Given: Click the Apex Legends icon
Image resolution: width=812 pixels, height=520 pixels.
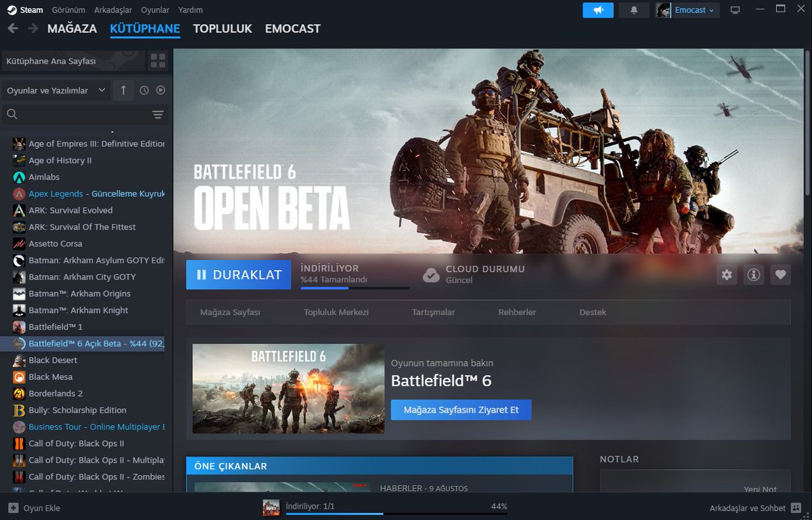Looking at the screenshot, I should [19, 194].
